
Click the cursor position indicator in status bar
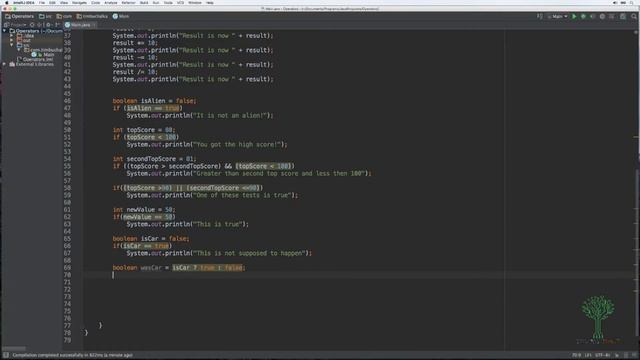tap(576, 355)
